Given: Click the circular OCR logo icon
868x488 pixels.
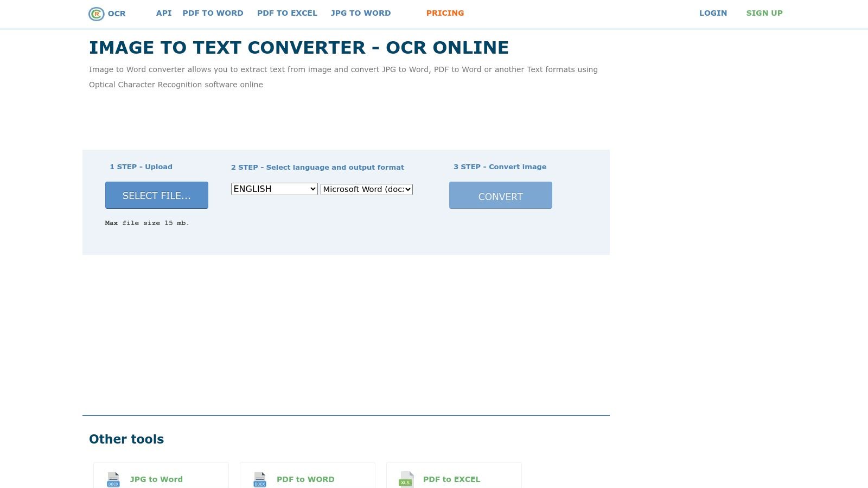Looking at the screenshot, I should 96,14.
